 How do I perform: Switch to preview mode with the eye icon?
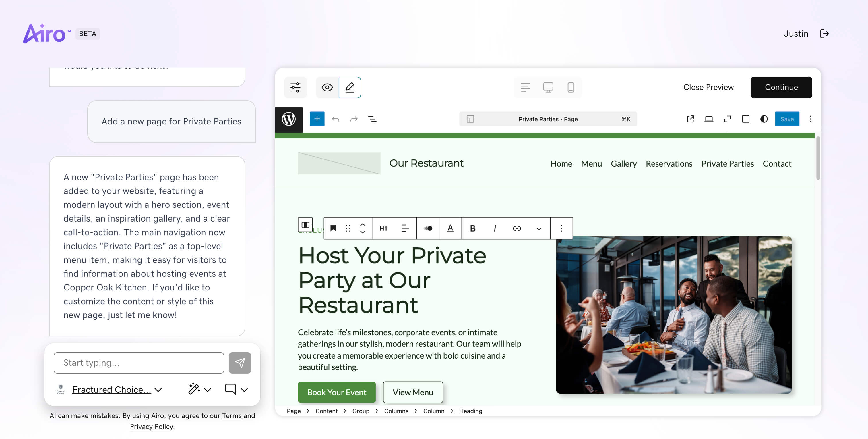point(327,87)
